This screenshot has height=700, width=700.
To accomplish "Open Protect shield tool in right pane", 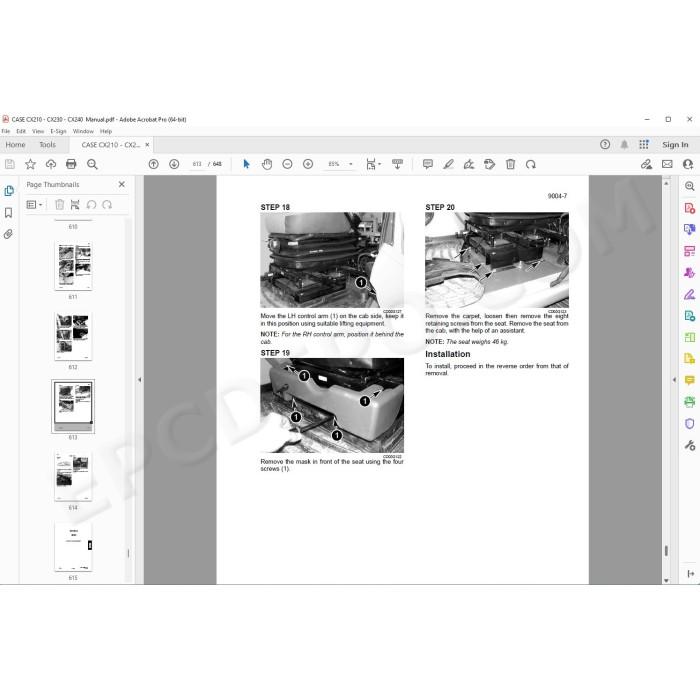I will pyautogui.click(x=689, y=424).
